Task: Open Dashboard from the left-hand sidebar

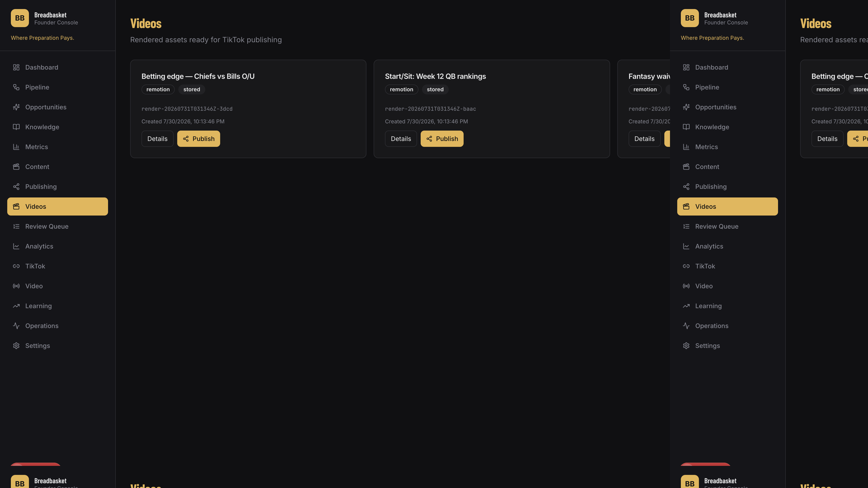Action: tap(58, 67)
